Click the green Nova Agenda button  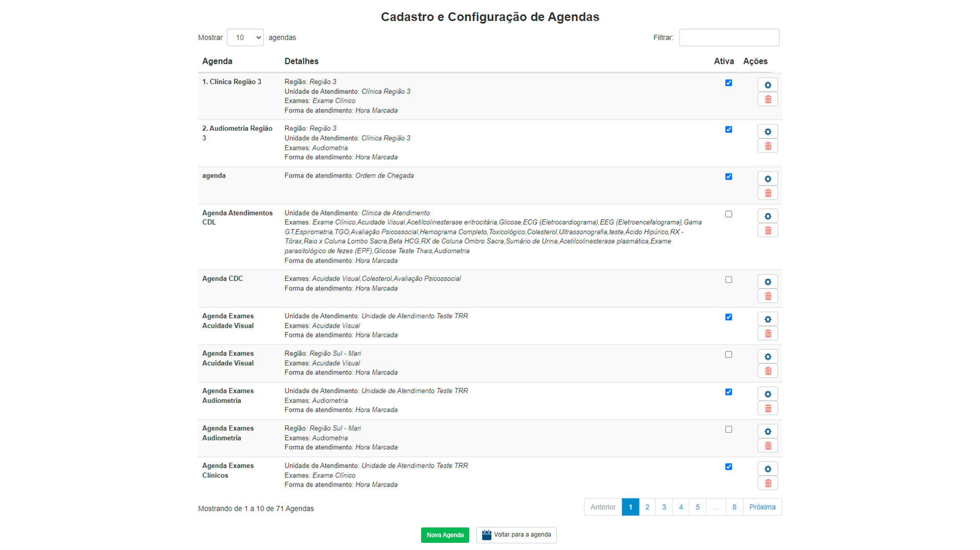(445, 535)
